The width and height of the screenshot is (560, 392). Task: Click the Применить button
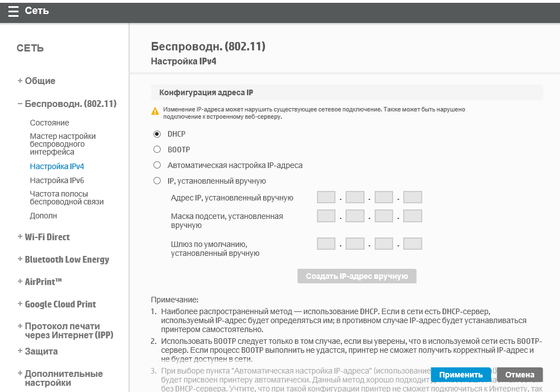click(460, 375)
